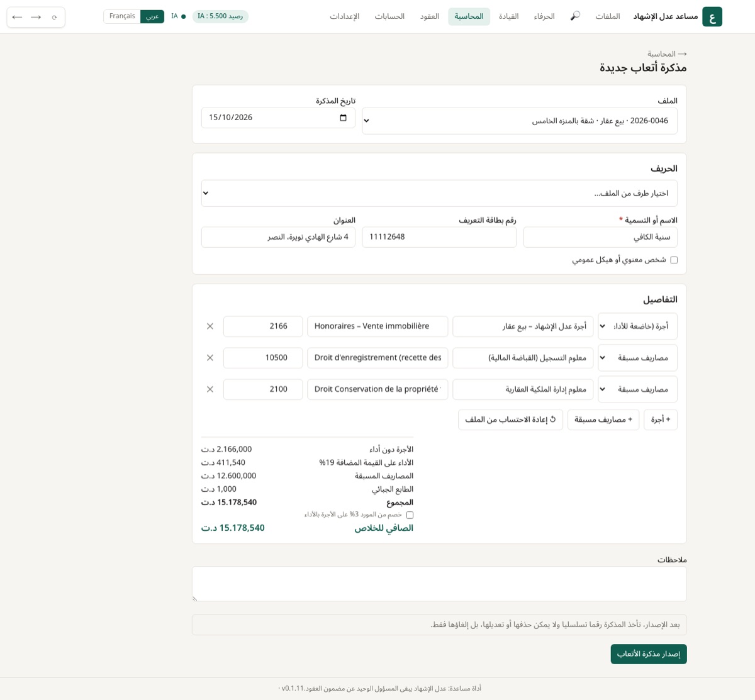The height and width of the screenshot is (700, 755).
Task: Click Arabic label معلوم إدارة الملكية العقارية field
Action: coord(523,389)
